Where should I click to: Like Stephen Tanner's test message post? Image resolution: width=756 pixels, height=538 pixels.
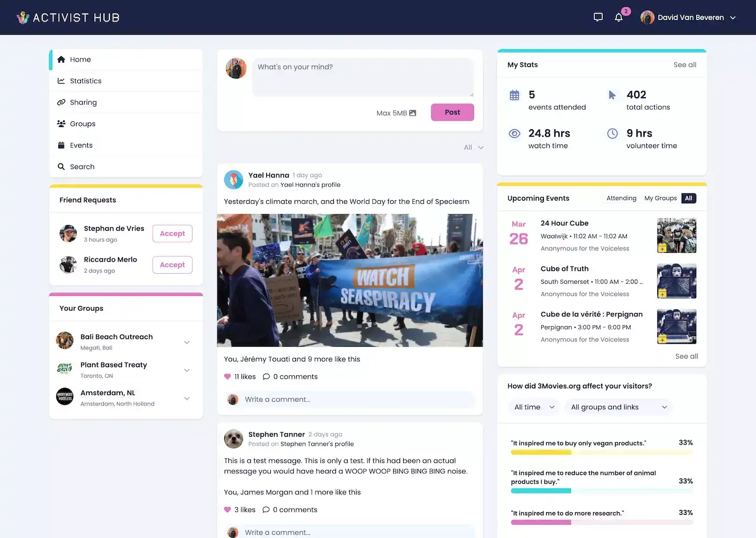click(x=227, y=509)
